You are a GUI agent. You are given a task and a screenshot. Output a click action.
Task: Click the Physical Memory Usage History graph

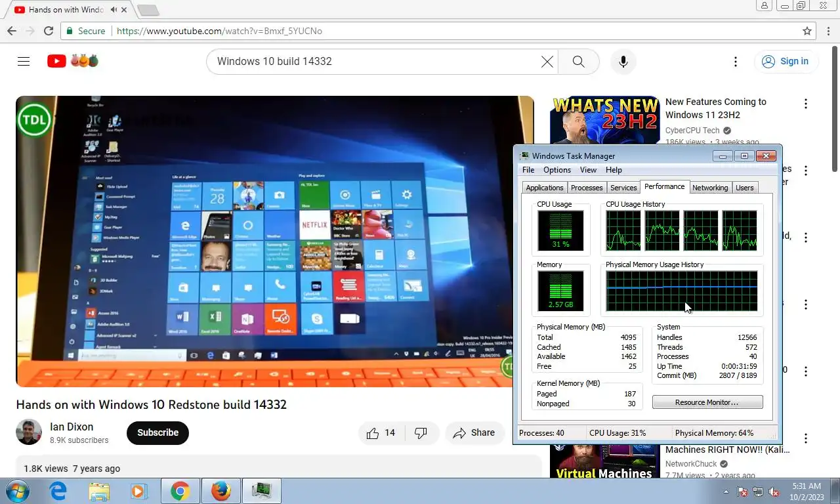(x=681, y=291)
